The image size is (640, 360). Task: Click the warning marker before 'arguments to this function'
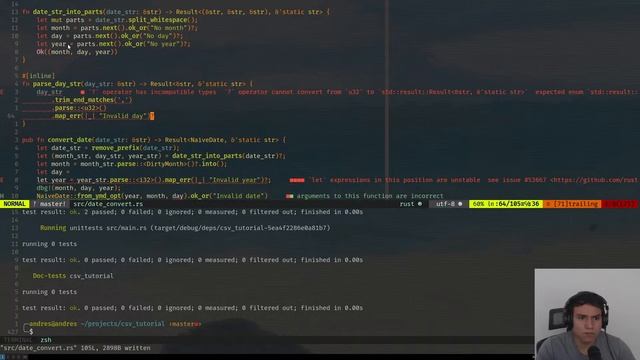pos(289,196)
